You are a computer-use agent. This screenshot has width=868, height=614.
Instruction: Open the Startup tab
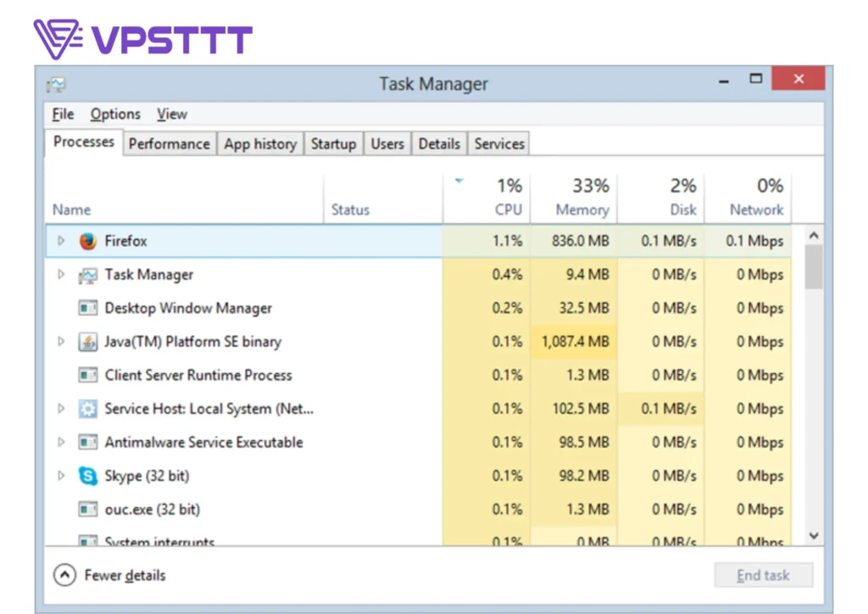pos(333,144)
